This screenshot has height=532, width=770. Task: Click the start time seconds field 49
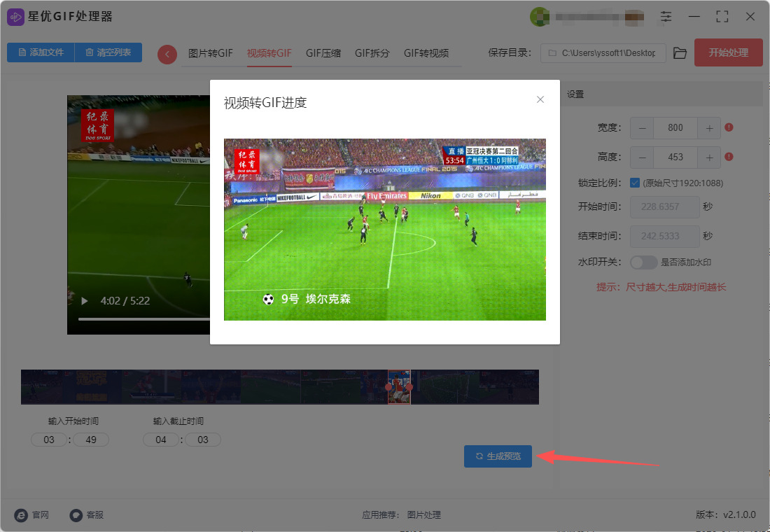[x=91, y=440]
